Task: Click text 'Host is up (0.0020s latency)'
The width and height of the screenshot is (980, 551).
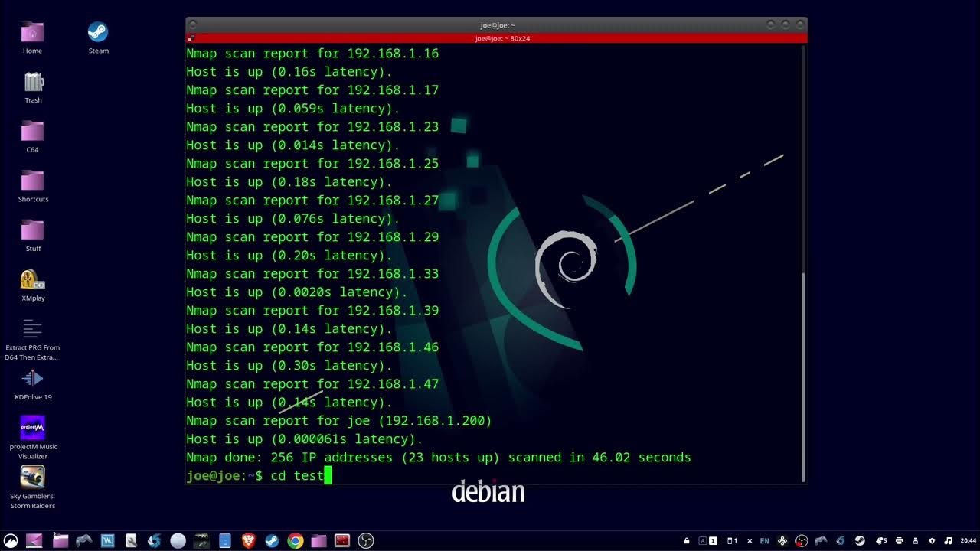Action: tap(297, 292)
